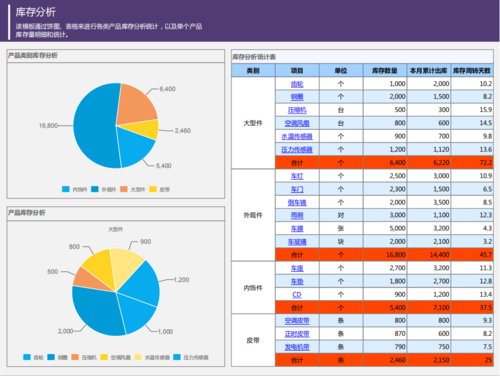
Task: Open the 空调风扇 item link
Action: point(297,123)
